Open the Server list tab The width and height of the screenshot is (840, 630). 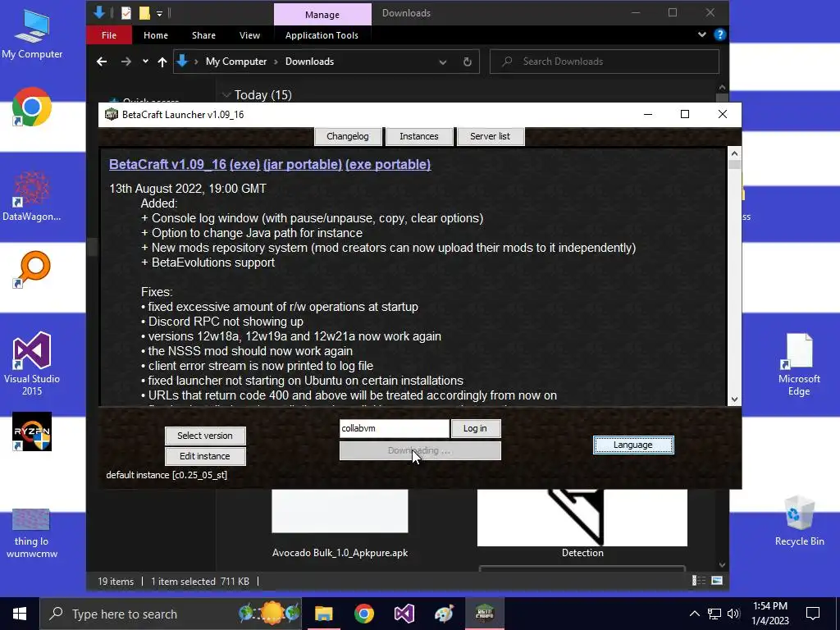pos(490,136)
